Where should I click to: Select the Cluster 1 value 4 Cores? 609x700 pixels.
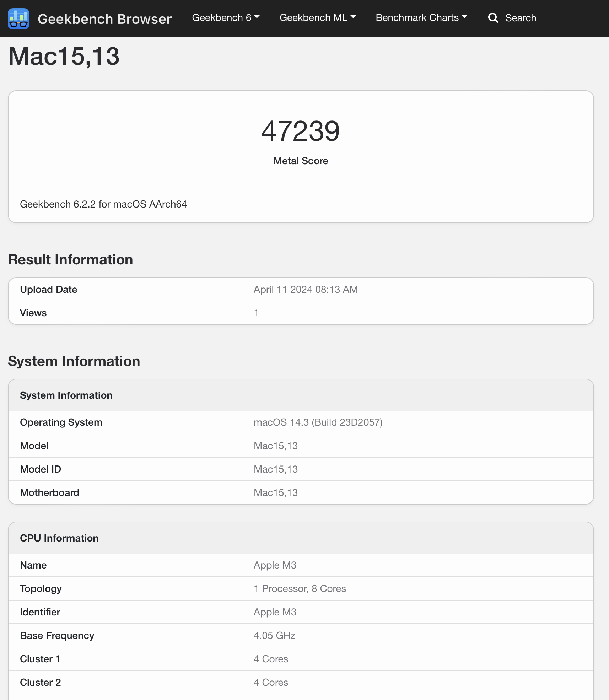271,659
